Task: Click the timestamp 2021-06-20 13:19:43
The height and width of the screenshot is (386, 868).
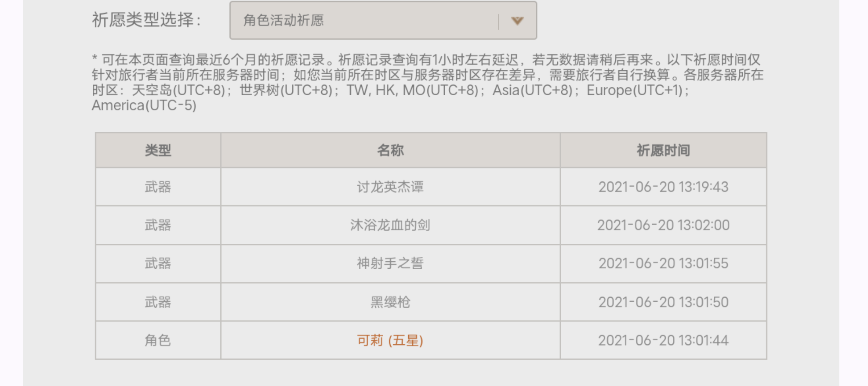Action: tap(663, 187)
